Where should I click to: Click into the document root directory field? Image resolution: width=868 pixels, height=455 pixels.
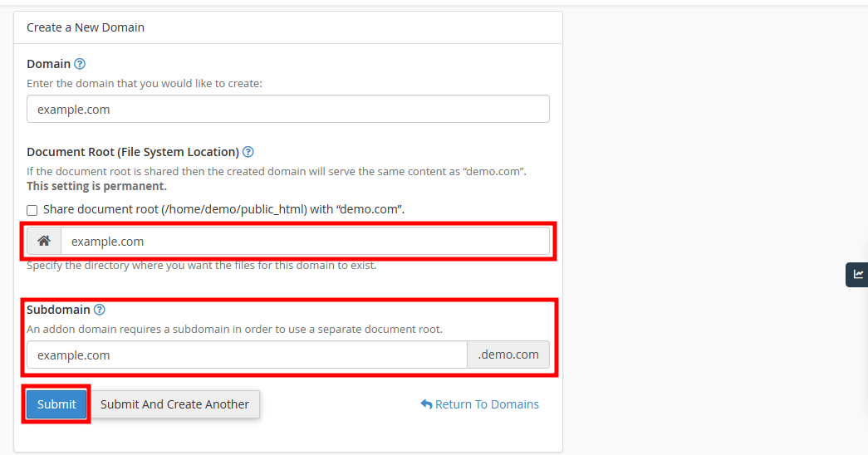click(x=304, y=242)
